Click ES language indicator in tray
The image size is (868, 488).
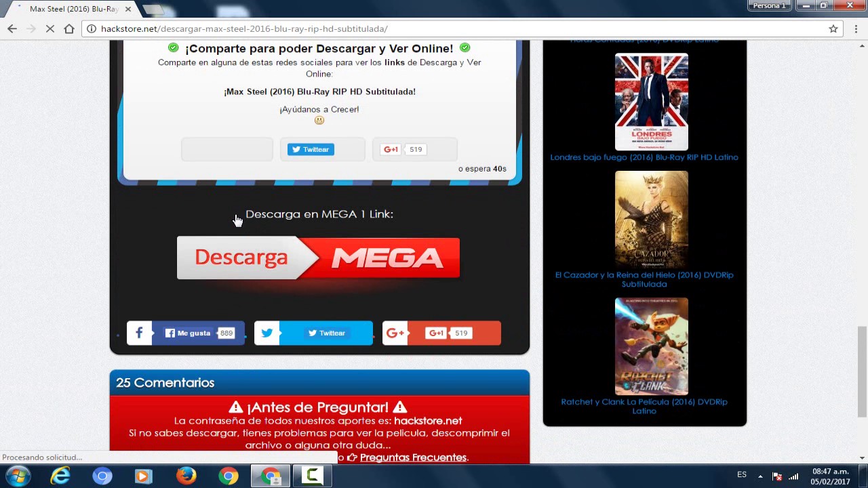pos(742,475)
